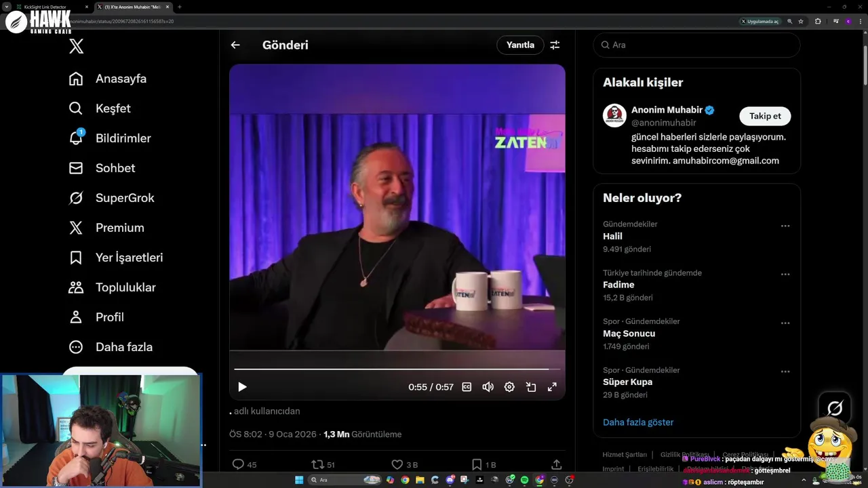This screenshot has width=868, height=488.
Task: Open Anasayfa from the sidebar
Action: (x=108, y=79)
